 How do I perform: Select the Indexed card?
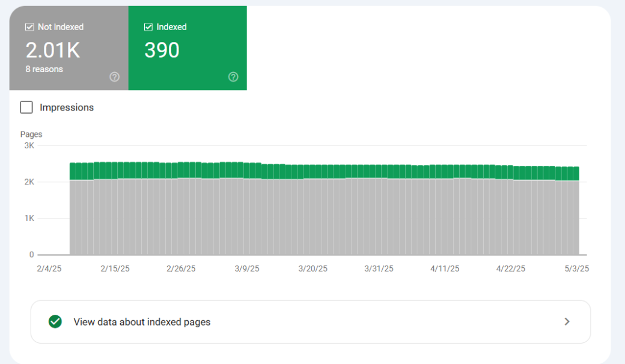click(187, 48)
